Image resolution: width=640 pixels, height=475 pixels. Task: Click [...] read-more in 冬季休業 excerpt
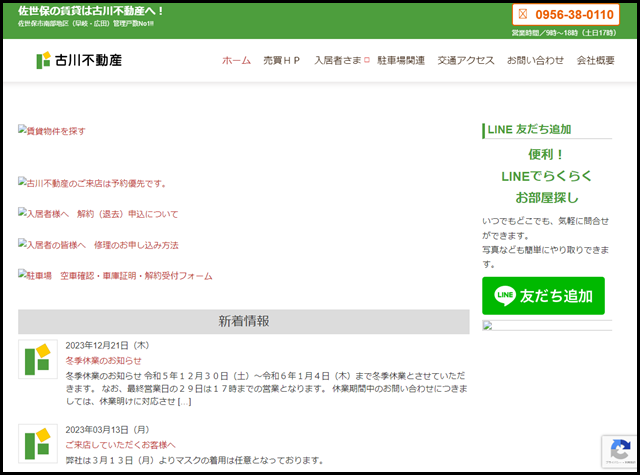pyautogui.click(x=184, y=402)
